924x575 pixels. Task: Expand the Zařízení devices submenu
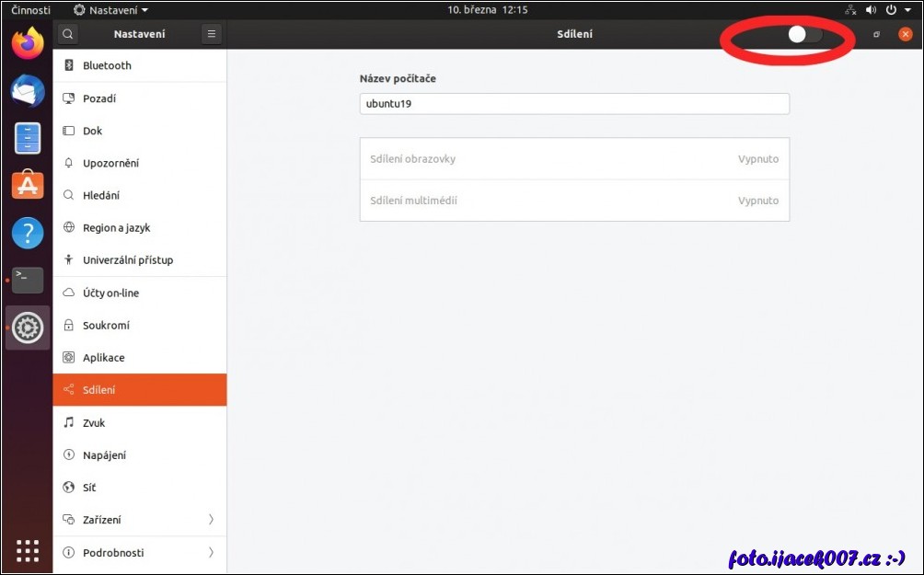pyautogui.click(x=139, y=520)
